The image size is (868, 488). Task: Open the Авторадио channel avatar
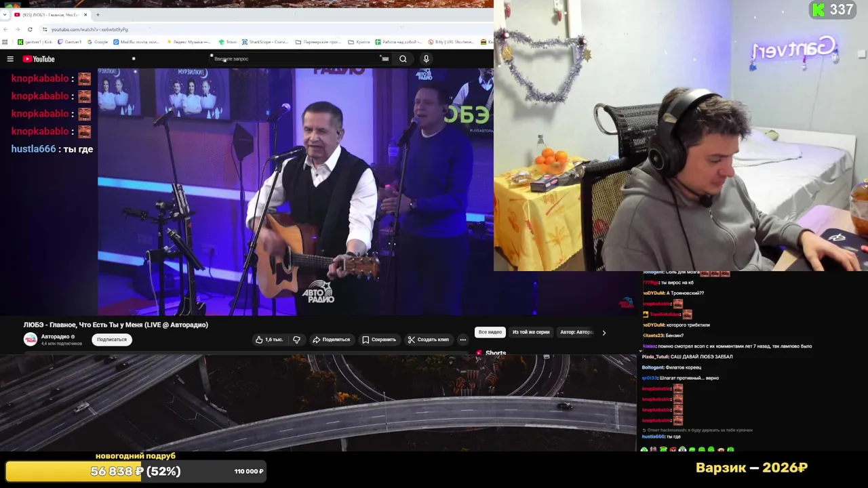point(30,339)
